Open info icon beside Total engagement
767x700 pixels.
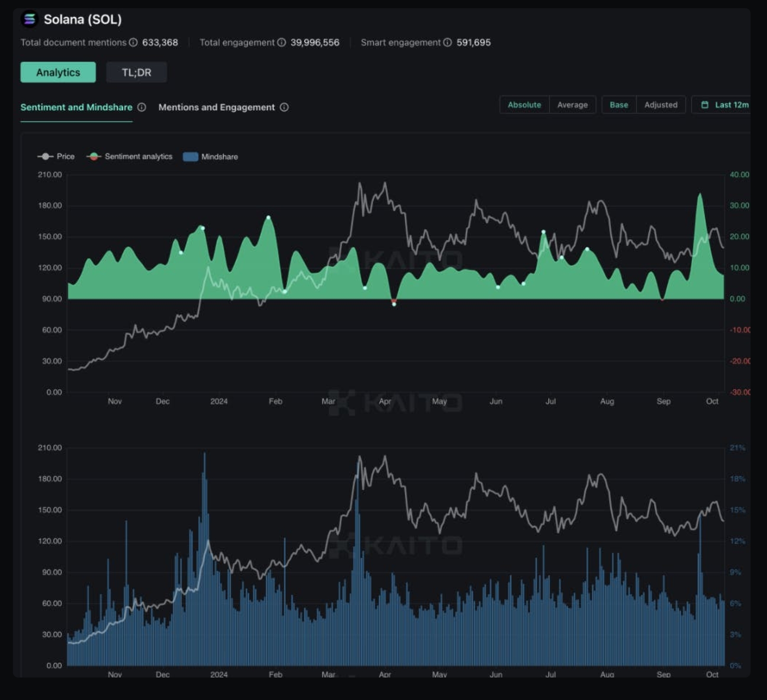[x=281, y=42]
